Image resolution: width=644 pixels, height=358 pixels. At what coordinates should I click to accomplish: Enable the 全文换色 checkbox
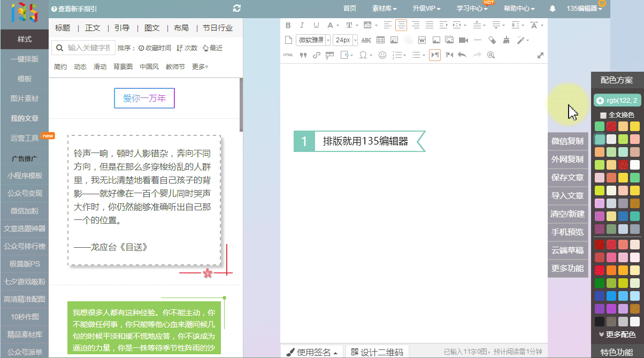603,115
